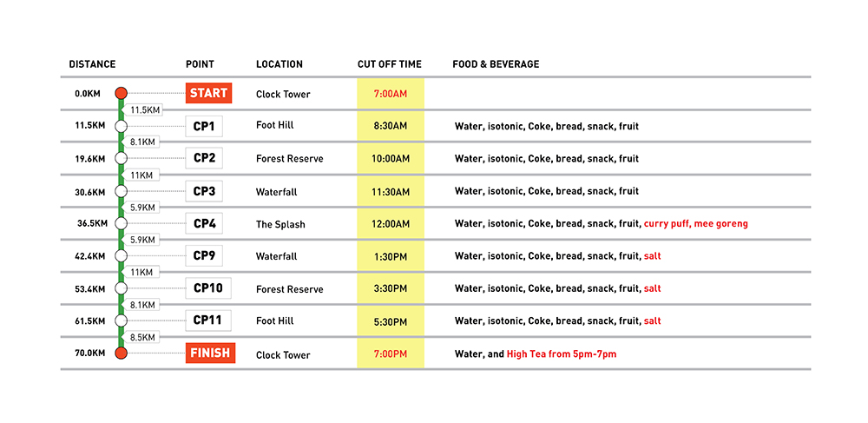868x423 pixels.
Task: Click the CP9 checkpoint label
Action: 206,255
